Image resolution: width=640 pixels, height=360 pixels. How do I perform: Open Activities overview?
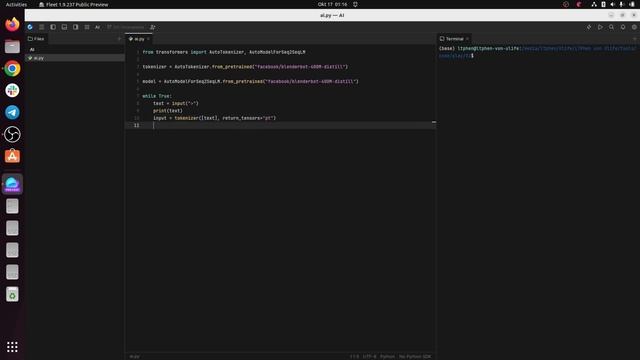pyautogui.click(x=16, y=4)
